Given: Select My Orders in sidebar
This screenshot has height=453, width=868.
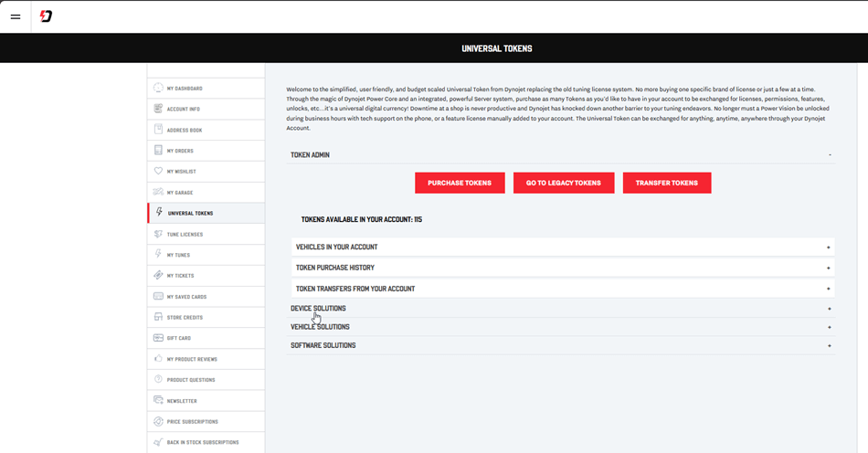Looking at the screenshot, I should click(x=206, y=151).
